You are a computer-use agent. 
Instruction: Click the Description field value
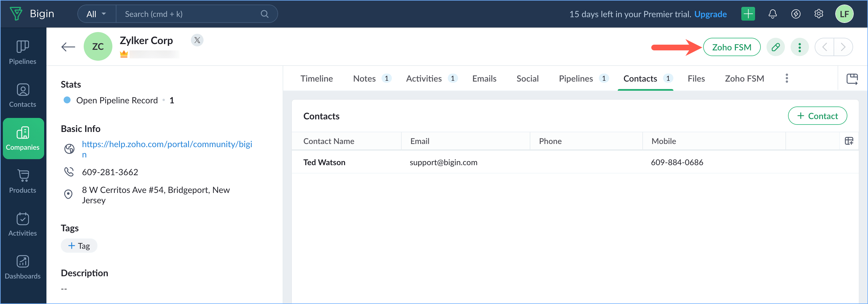tap(64, 289)
